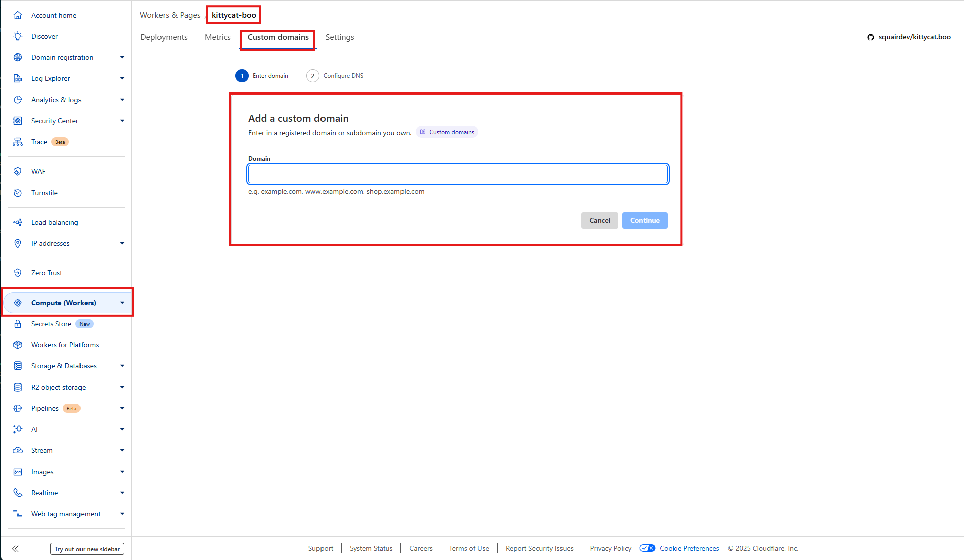Open Zero Trust via its sidebar icon

18,272
